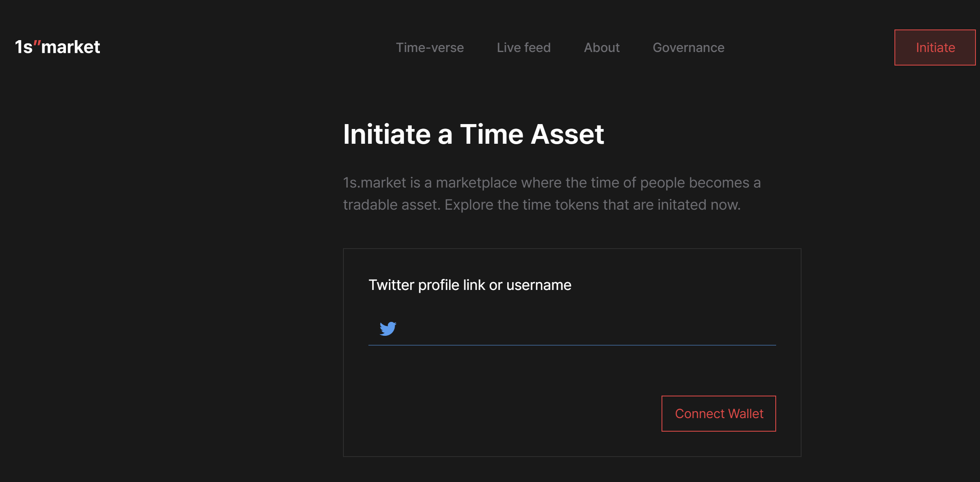The image size is (980, 482).
Task: Navigate to Governance
Action: [x=688, y=48]
